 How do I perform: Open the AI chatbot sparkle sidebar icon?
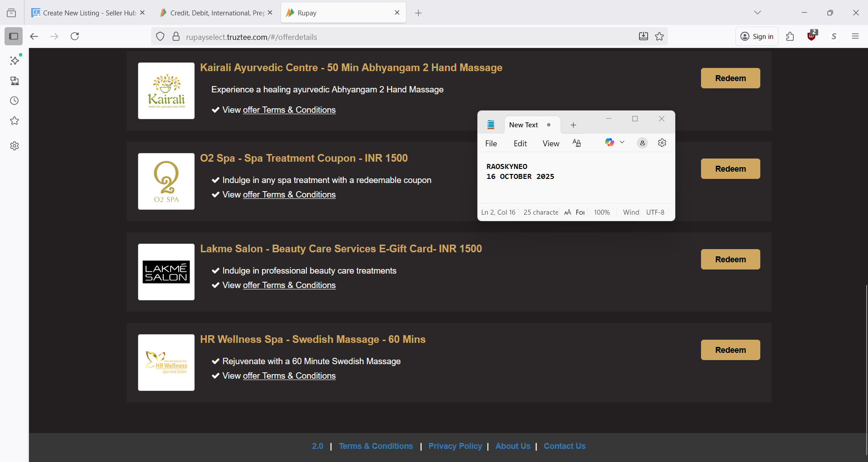click(14, 60)
